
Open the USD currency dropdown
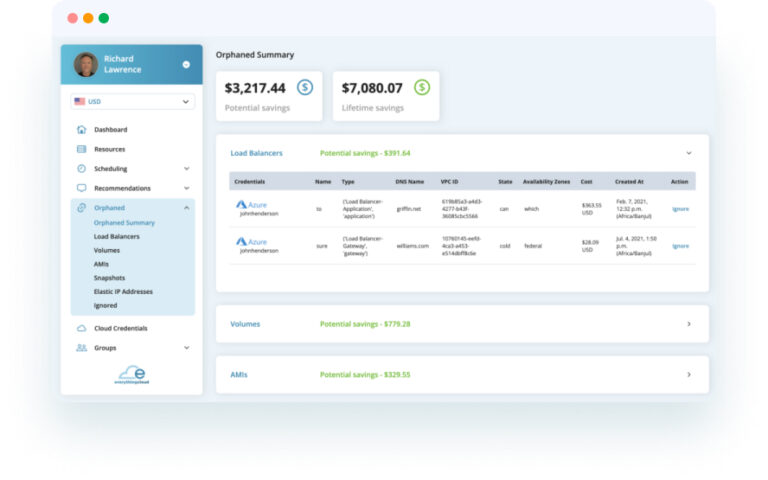[132, 101]
